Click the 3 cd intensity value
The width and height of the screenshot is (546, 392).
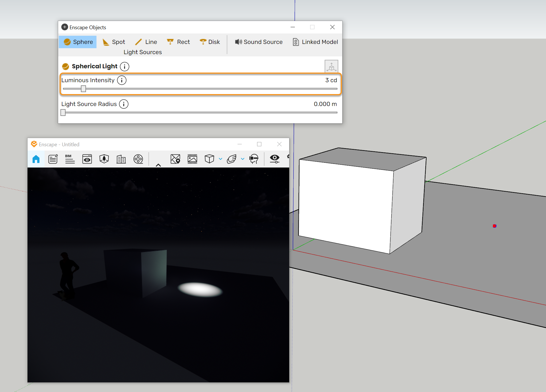pyautogui.click(x=331, y=80)
